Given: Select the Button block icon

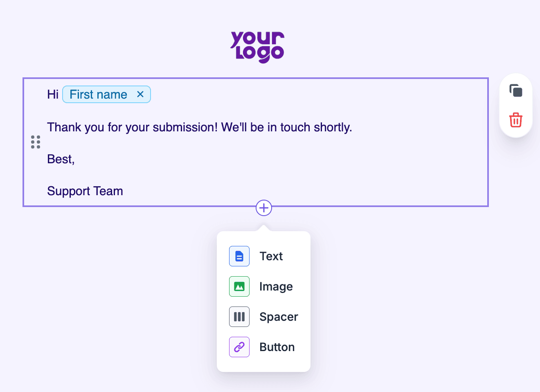Looking at the screenshot, I should [x=239, y=347].
